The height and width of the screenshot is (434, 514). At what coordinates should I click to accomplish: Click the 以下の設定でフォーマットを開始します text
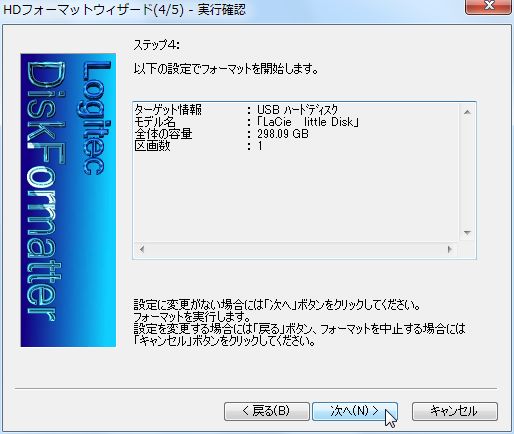pos(226,69)
